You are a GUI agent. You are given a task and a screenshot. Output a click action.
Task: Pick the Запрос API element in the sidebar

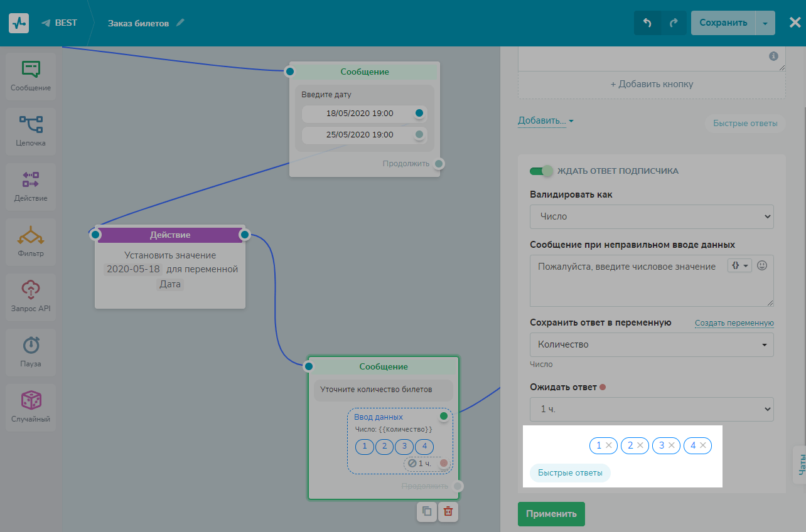pyautogui.click(x=31, y=297)
